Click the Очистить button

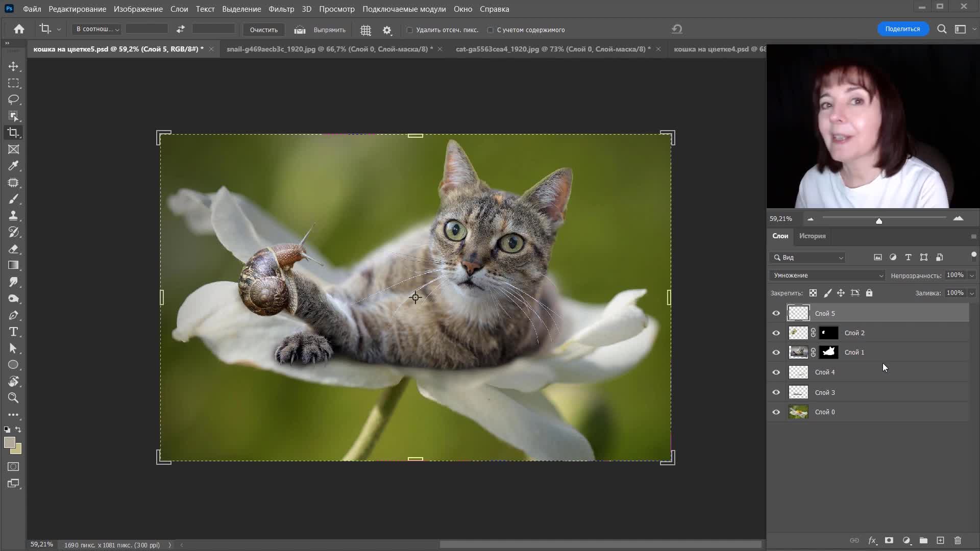point(264,30)
